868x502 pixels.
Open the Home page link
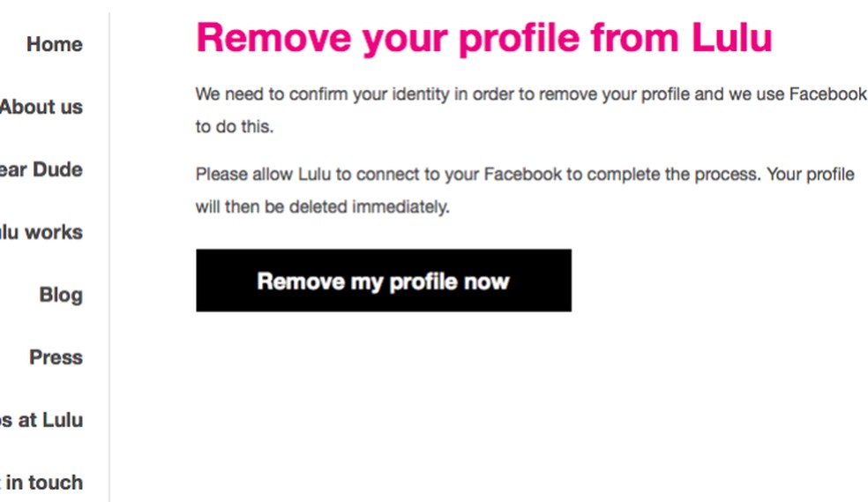pos(55,44)
